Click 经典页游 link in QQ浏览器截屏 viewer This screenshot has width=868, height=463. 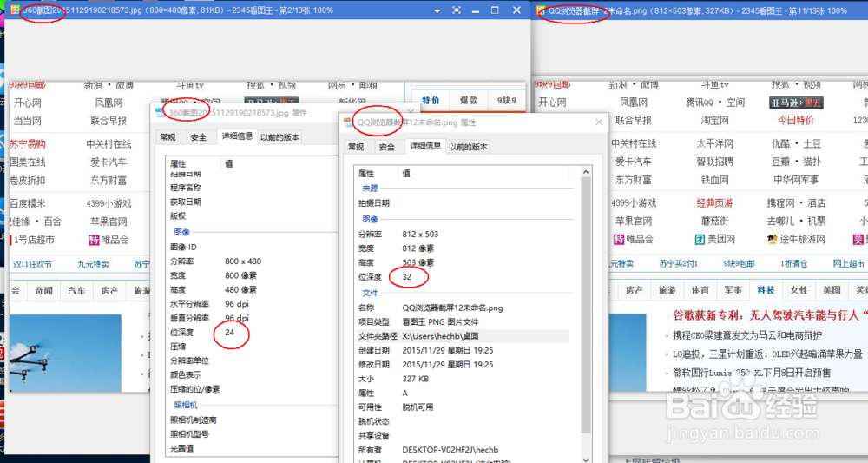tap(714, 202)
